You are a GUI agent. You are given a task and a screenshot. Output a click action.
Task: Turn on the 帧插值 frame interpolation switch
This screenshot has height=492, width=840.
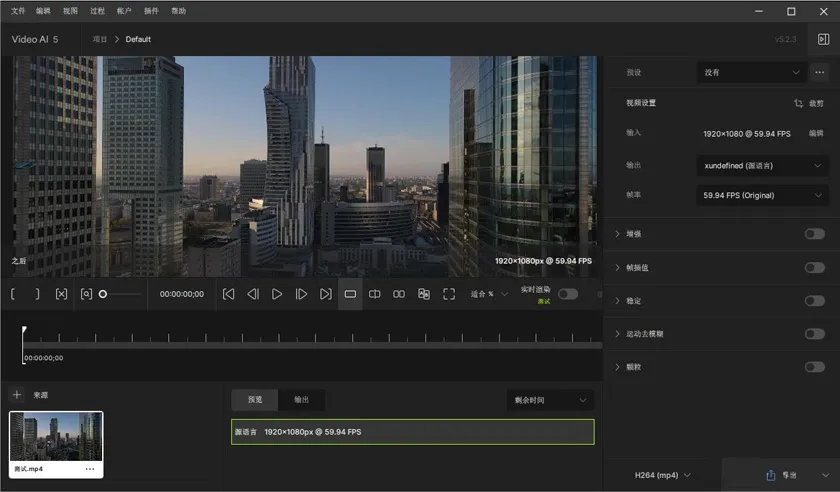[x=814, y=268]
